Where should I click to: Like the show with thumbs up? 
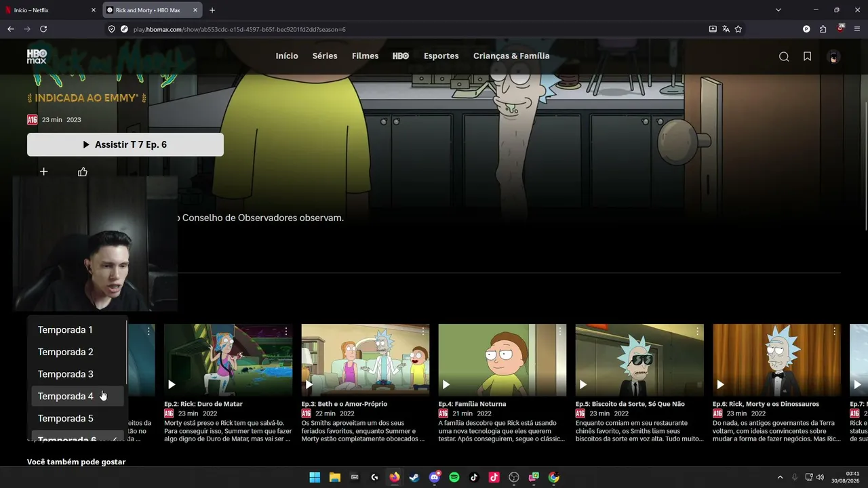83,171
